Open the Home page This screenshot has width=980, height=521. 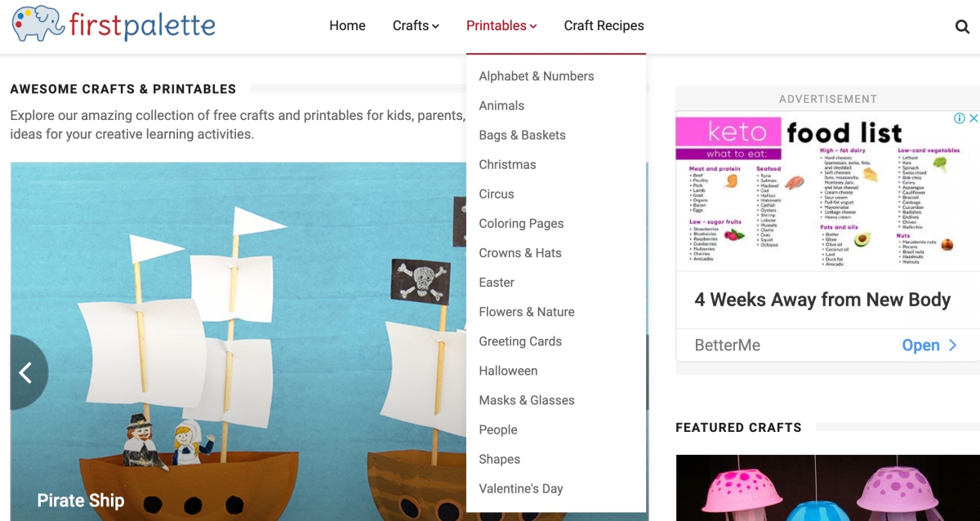(x=347, y=26)
